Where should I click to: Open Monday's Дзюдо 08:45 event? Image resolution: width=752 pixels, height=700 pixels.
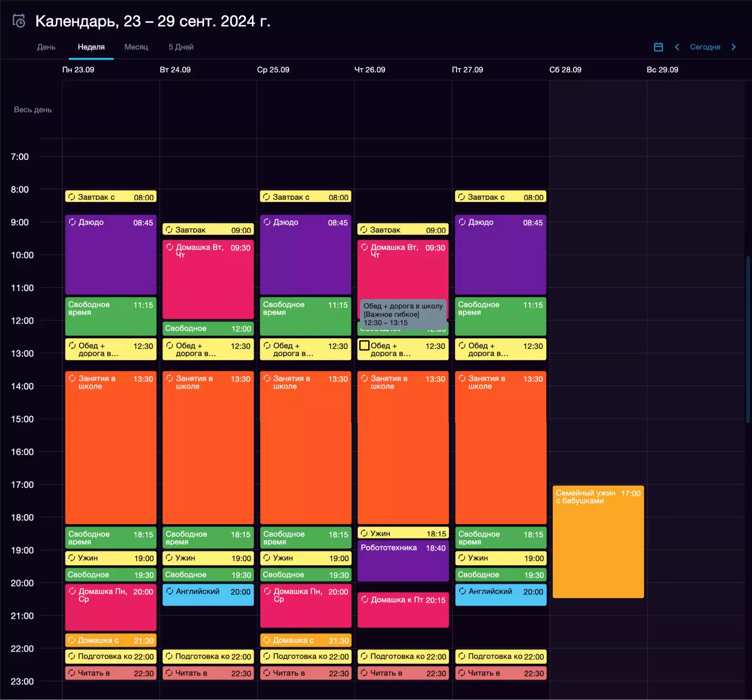[111, 255]
